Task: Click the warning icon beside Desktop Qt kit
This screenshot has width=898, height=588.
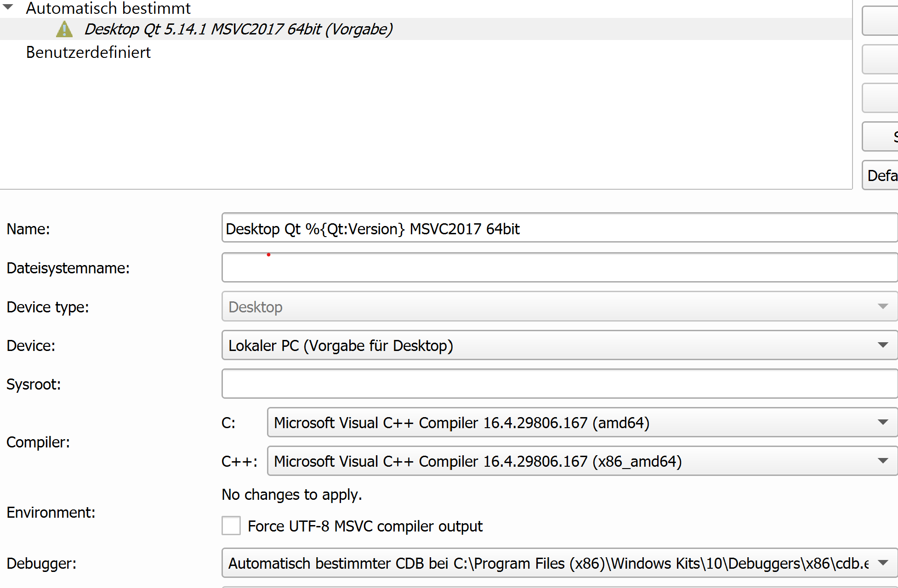Action: pyautogui.click(x=64, y=29)
